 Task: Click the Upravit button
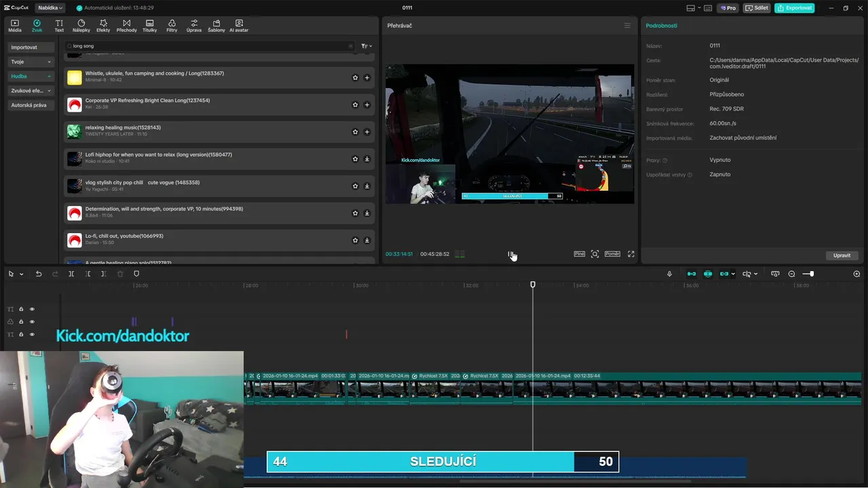(x=842, y=256)
